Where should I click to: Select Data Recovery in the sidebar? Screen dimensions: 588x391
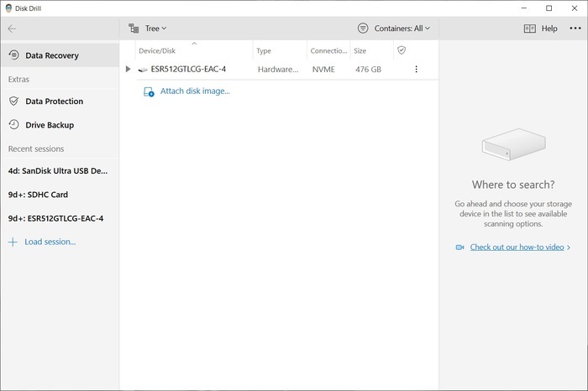click(x=60, y=55)
